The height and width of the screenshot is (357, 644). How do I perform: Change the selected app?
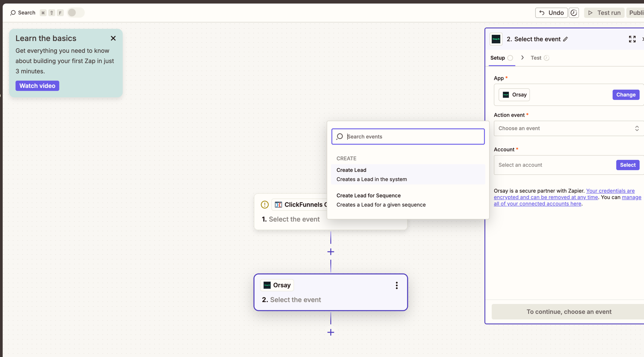coord(626,95)
